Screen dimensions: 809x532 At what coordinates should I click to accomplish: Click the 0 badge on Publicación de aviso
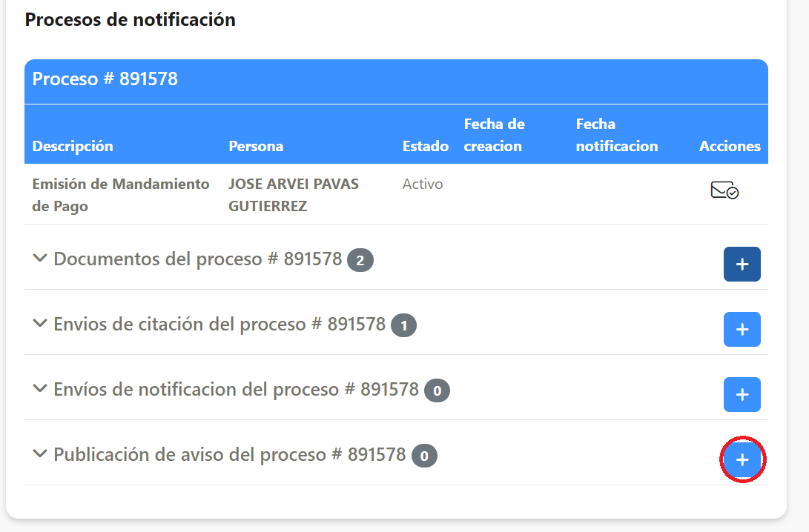tap(424, 456)
